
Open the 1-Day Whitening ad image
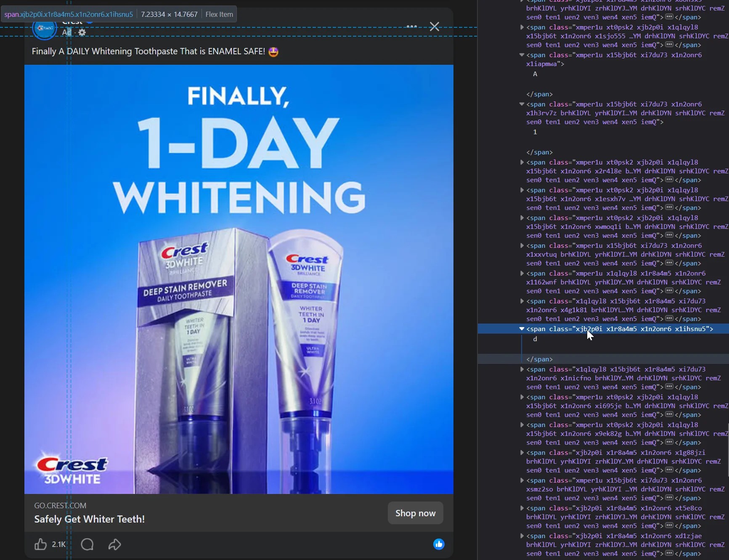tap(239, 279)
